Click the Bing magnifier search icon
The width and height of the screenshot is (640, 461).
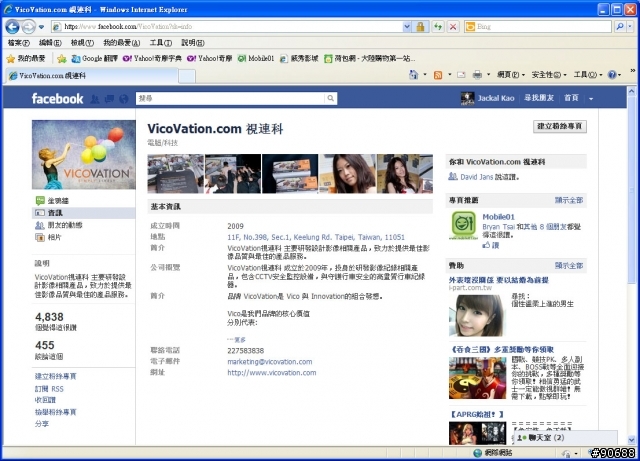[620, 27]
